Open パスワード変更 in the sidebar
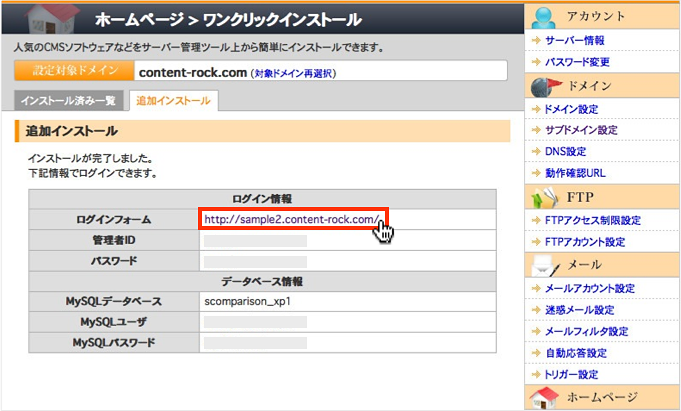 (x=577, y=62)
